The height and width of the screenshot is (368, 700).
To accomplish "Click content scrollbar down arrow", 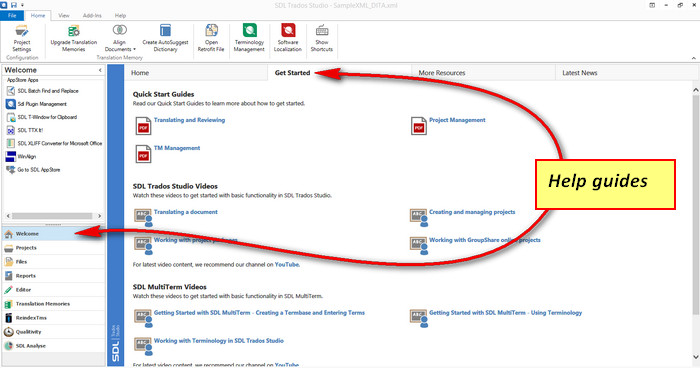I will [695, 357].
